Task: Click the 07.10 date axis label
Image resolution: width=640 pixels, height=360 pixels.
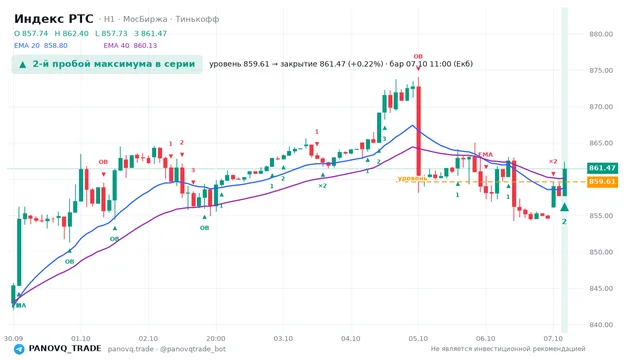Action: point(553,338)
